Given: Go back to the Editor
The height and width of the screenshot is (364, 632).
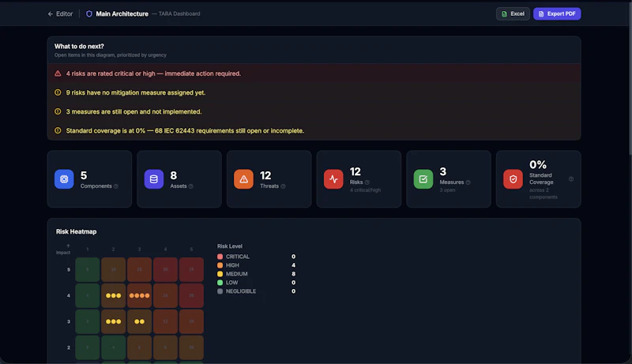Looking at the screenshot, I should pyautogui.click(x=61, y=13).
